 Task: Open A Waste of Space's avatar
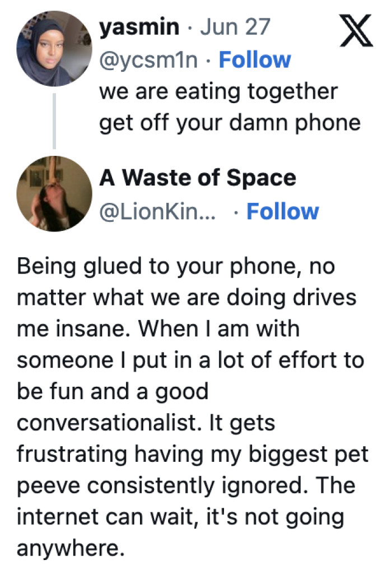click(54, 195)
